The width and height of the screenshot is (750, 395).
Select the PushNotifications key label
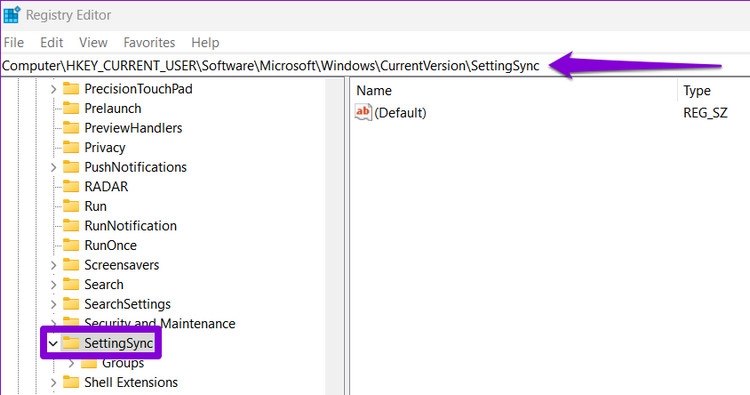click(x=135, y=167)
